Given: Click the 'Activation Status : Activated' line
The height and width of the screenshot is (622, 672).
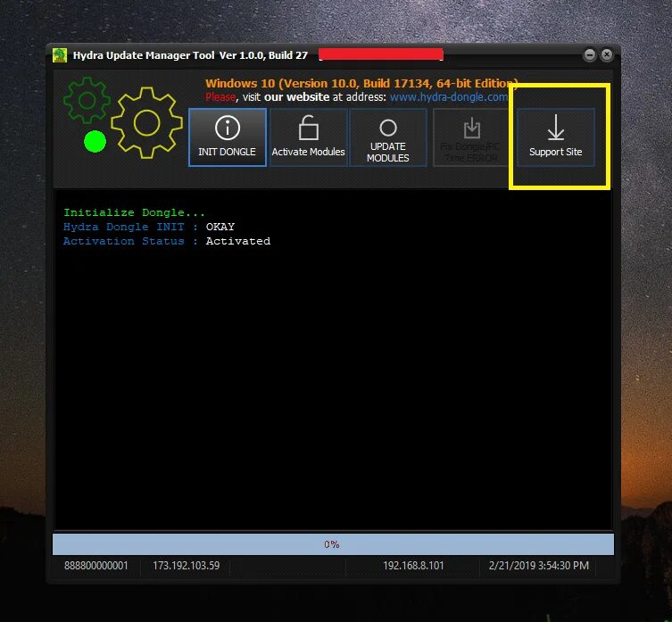Looking at the screenshot, I should [x=167, y=241].
